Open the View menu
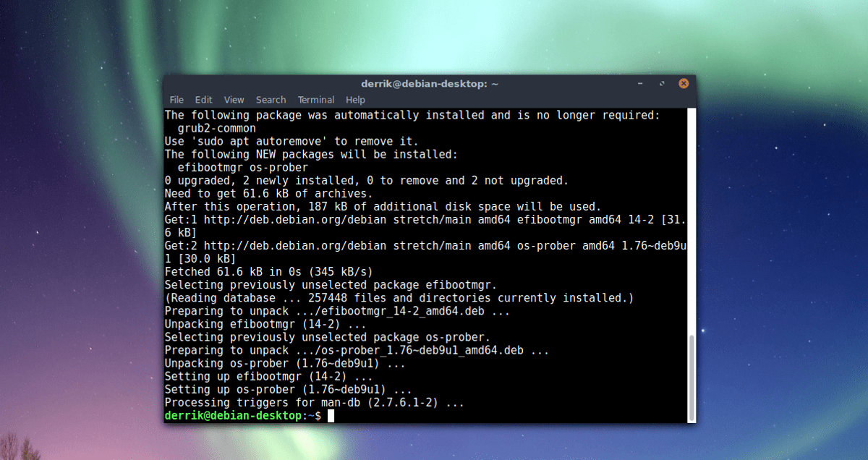 [x=234, y=100]
